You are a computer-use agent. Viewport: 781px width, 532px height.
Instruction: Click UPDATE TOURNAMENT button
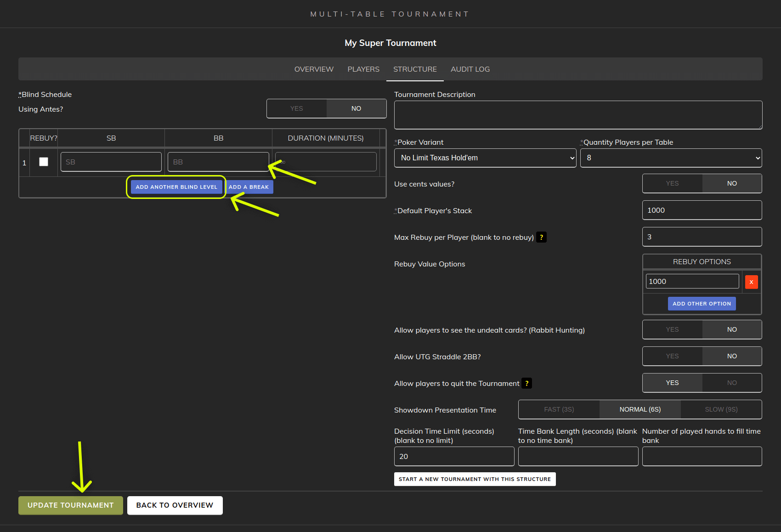coord(71,505)
